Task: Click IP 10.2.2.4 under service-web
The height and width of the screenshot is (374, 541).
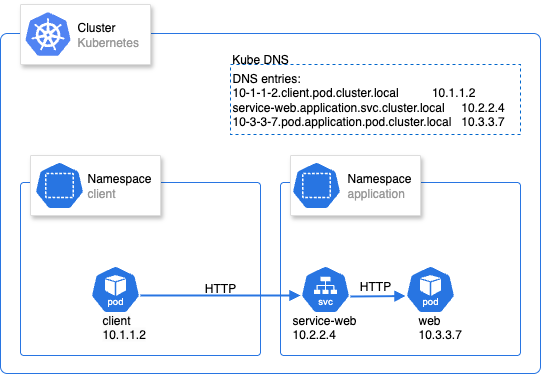Action: pos(314,335)
